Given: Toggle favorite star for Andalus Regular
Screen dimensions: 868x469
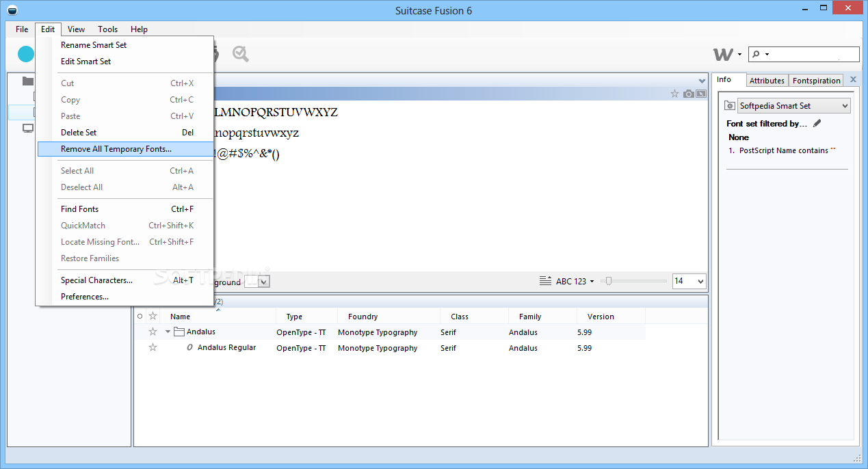Looking at the screenshot, I should [153, 348].
